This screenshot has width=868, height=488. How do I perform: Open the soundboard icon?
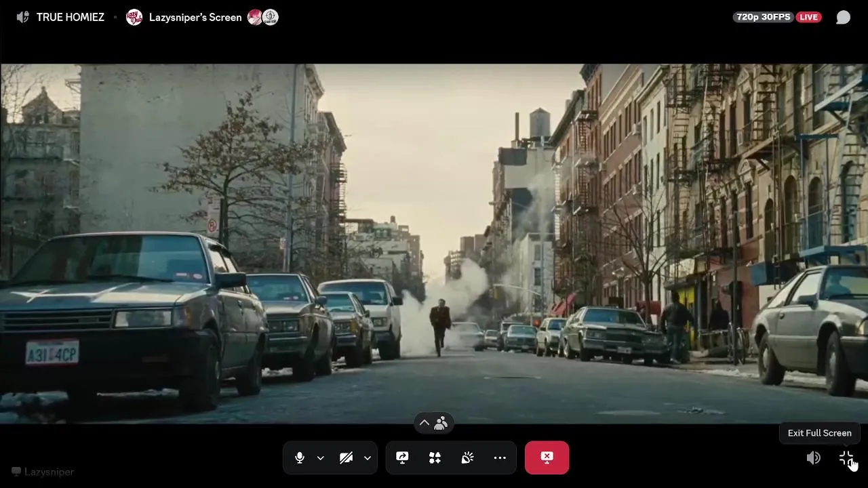pyautogui.click(x=467, y=458)
